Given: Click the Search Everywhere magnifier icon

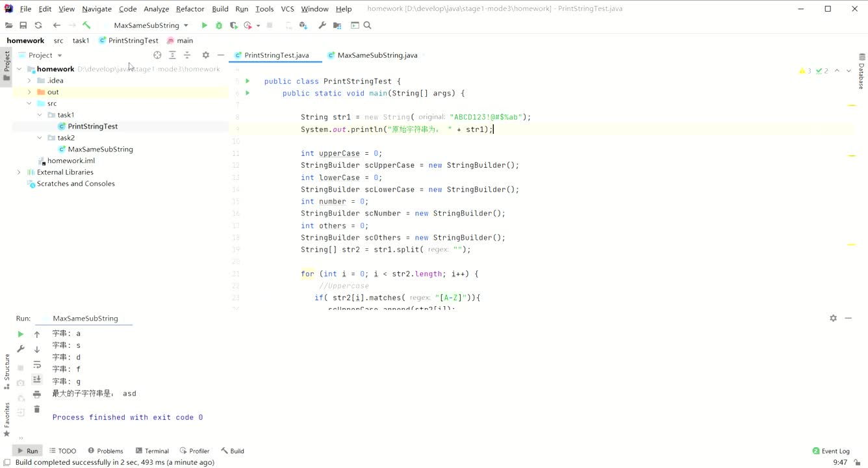Looking at the screenshot, I should 368,25.
